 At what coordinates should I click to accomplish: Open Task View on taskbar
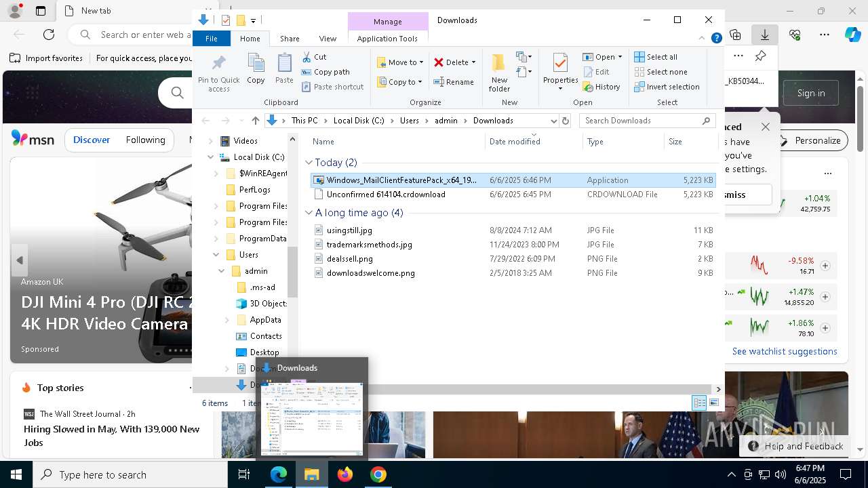point(244,474)
